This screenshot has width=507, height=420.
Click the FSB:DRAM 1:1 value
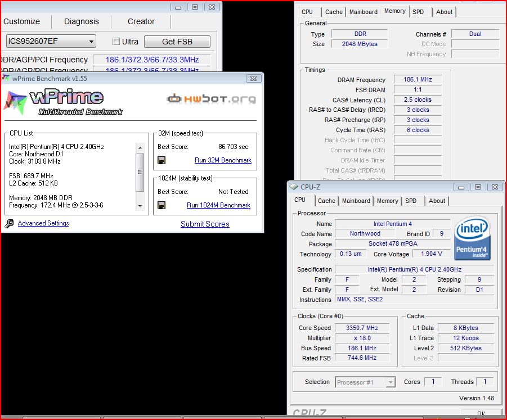click(418, 89)
